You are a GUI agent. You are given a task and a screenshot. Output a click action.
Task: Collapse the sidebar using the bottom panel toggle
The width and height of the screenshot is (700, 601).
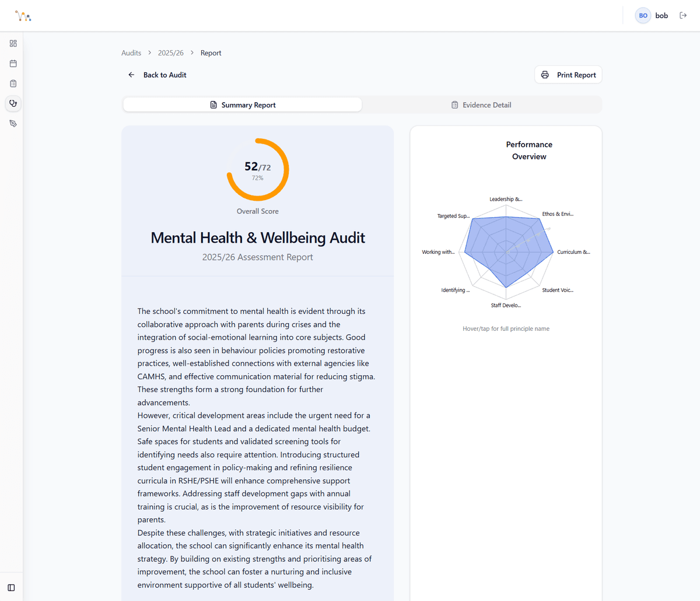click(10, 587)
